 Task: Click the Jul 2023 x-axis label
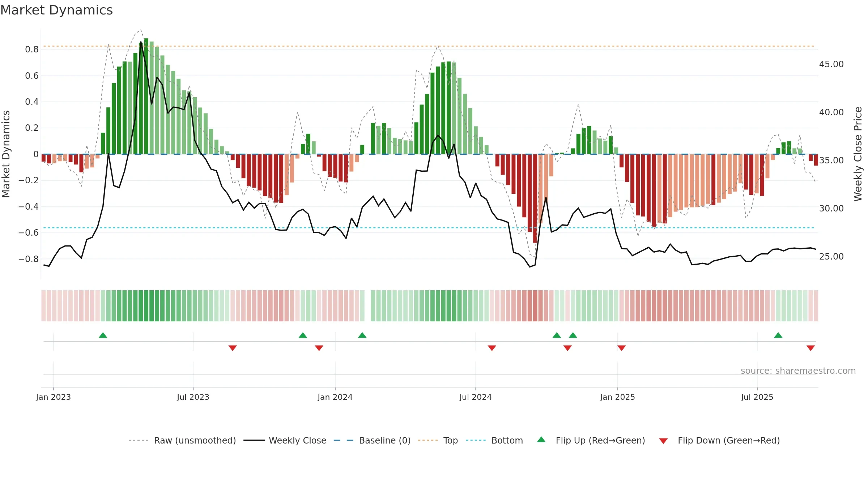[193, 397]
